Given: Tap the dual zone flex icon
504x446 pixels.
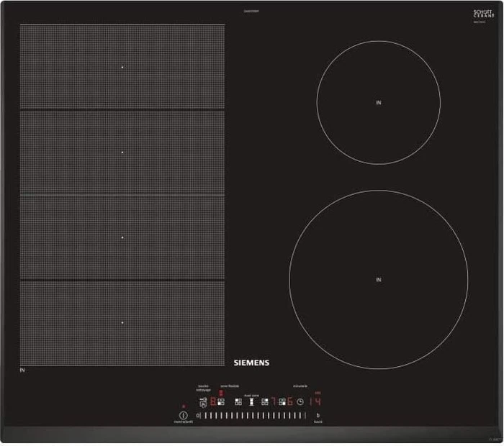Looking at the screenshot, I should (252, 401).
